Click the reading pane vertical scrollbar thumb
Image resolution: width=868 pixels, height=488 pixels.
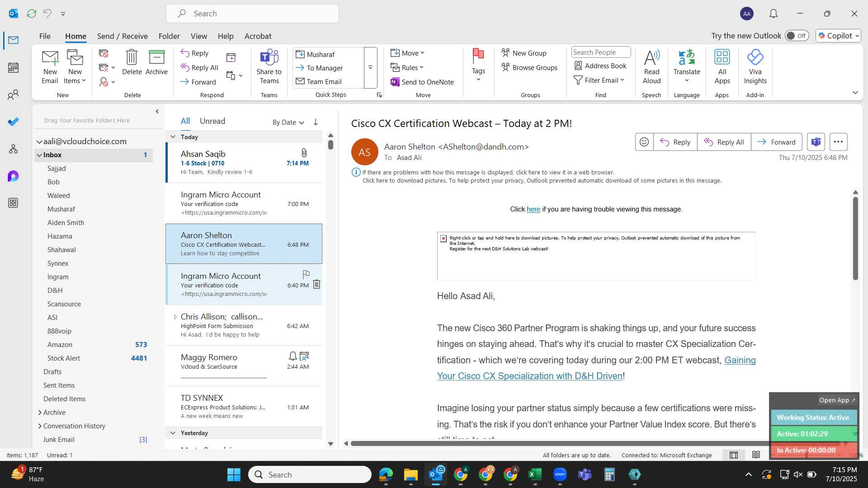tap(855, 238)
